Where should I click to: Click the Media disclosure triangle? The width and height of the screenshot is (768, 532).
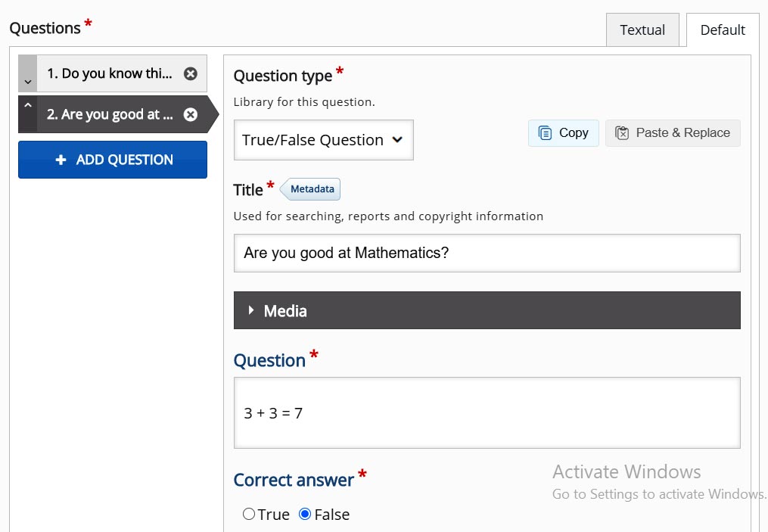point(251,310)
